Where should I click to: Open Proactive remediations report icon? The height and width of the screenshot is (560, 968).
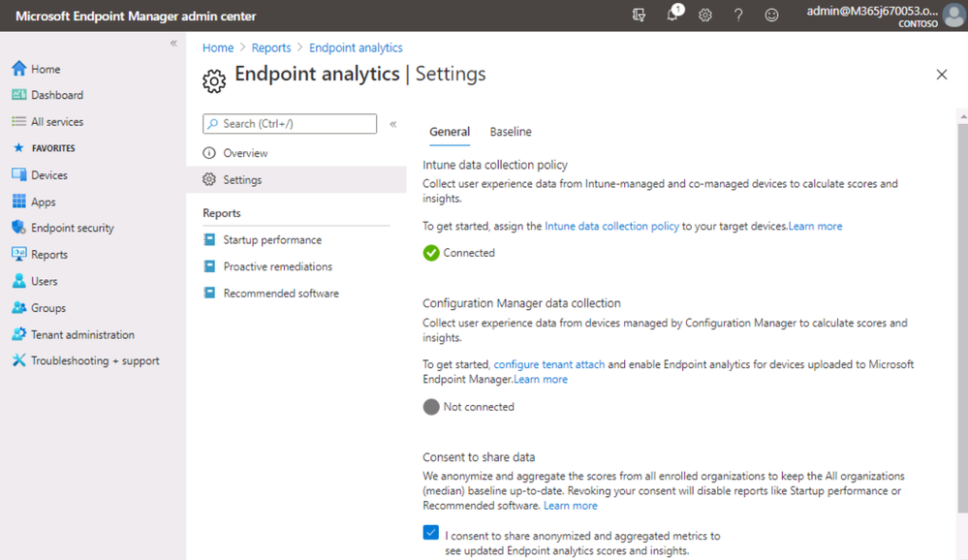point(209,266)
